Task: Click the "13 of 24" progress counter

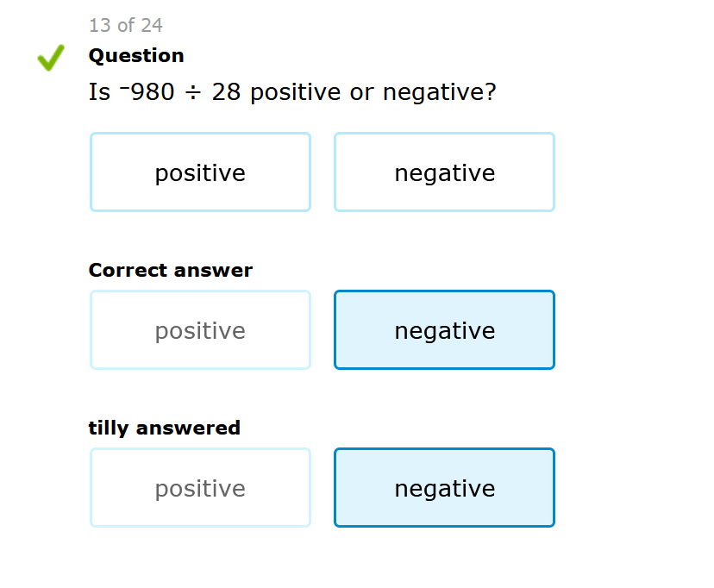Action: (126, 25)
